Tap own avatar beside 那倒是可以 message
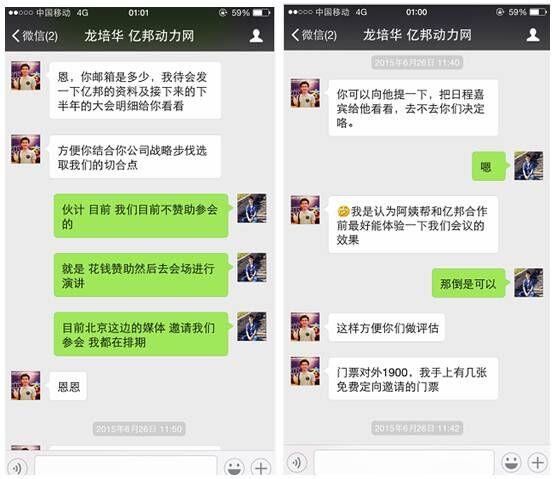 [528, 283]
